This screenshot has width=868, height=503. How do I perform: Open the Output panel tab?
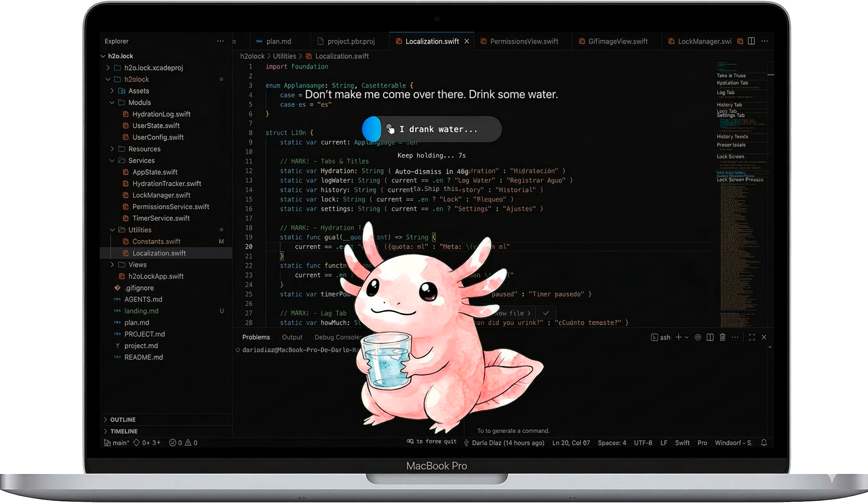pos(292,337)
